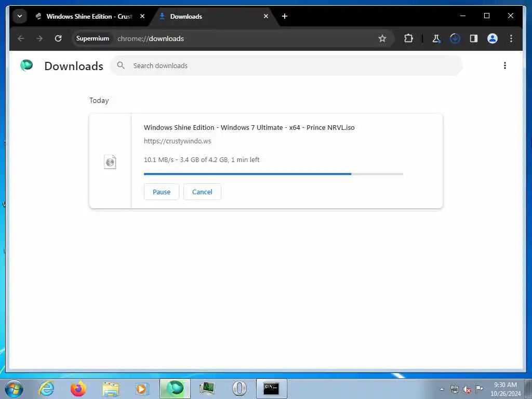Click the magnifier icon in search downloads
The height and width of the screenshot is (399, 532).
click(x=121, y=65)
